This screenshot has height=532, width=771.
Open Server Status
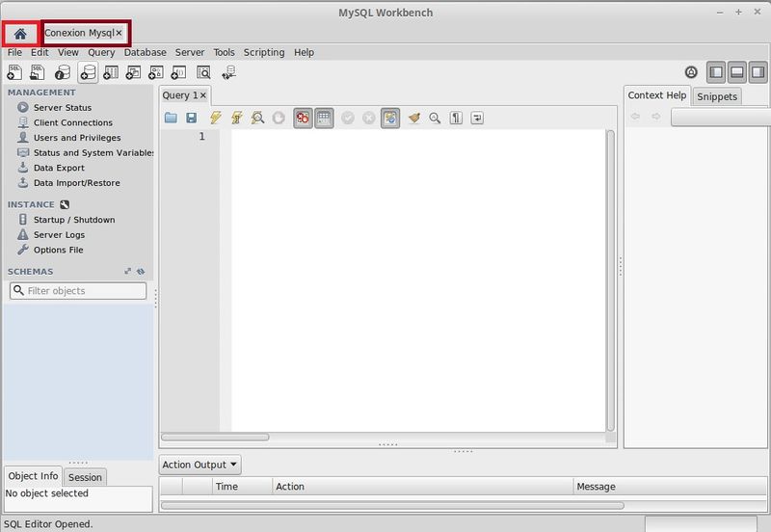pos(63,107)
